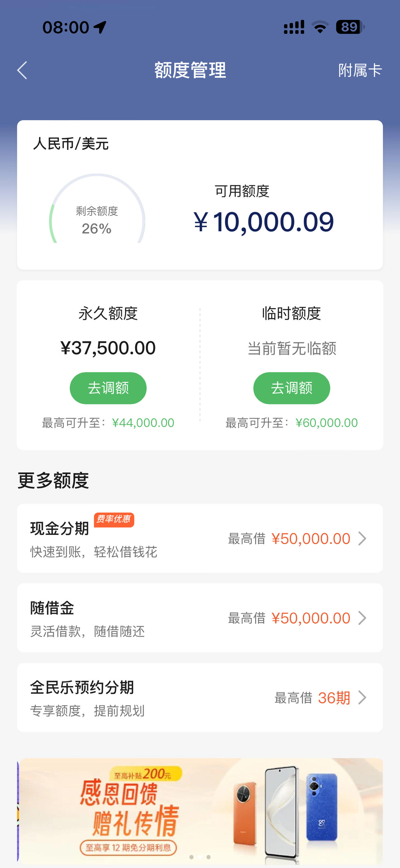Tap the 可用额度 ¥10,000.09 amount

(264, 222)
